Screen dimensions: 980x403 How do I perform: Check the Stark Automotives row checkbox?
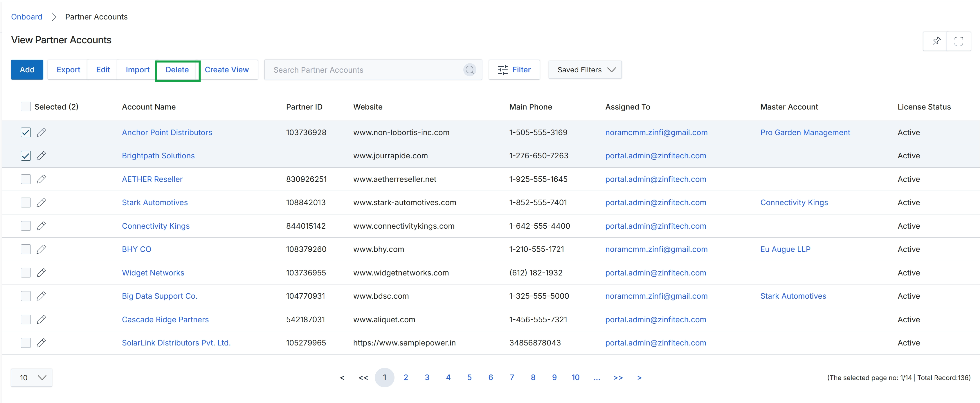26,202
